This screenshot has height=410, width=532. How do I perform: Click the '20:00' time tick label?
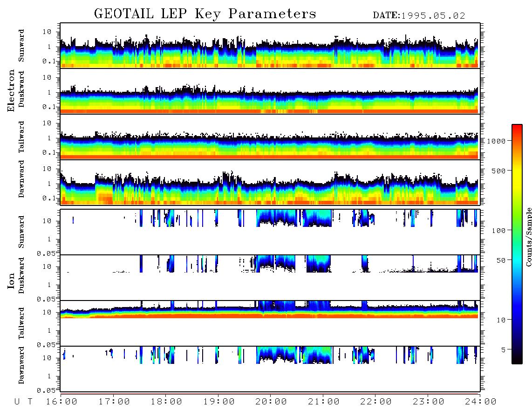coord(272,402)
